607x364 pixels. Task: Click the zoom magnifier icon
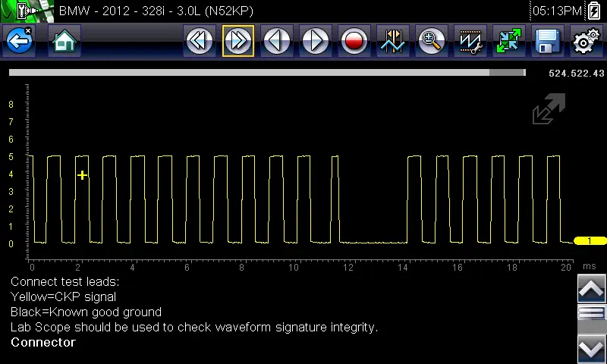432,41
